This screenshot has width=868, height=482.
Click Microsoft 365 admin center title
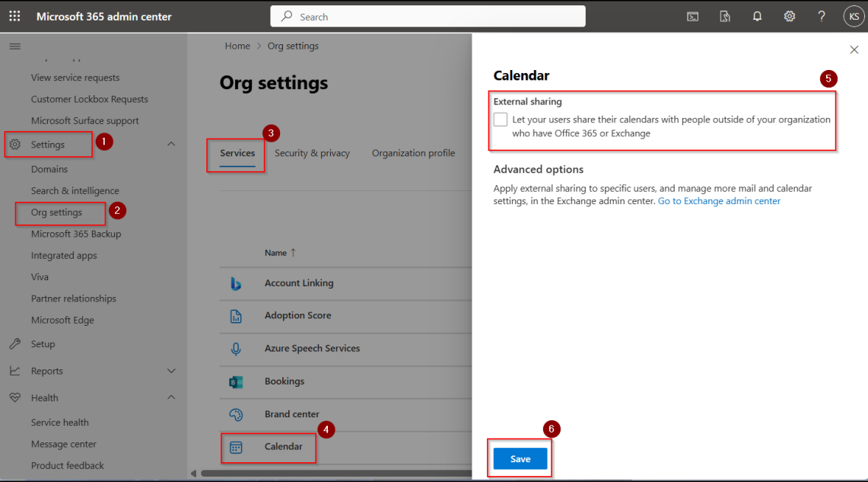pyautogui.click(x=104, y=17)
